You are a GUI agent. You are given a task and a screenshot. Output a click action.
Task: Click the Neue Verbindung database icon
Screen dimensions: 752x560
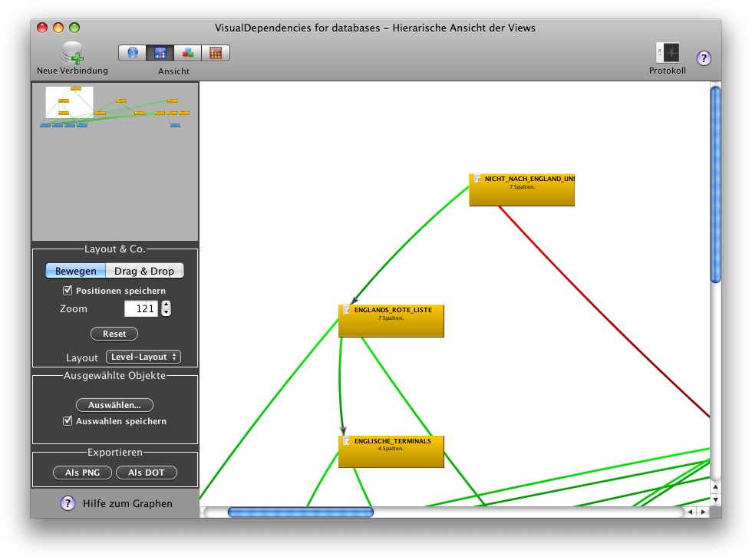(x=72, y=53)
